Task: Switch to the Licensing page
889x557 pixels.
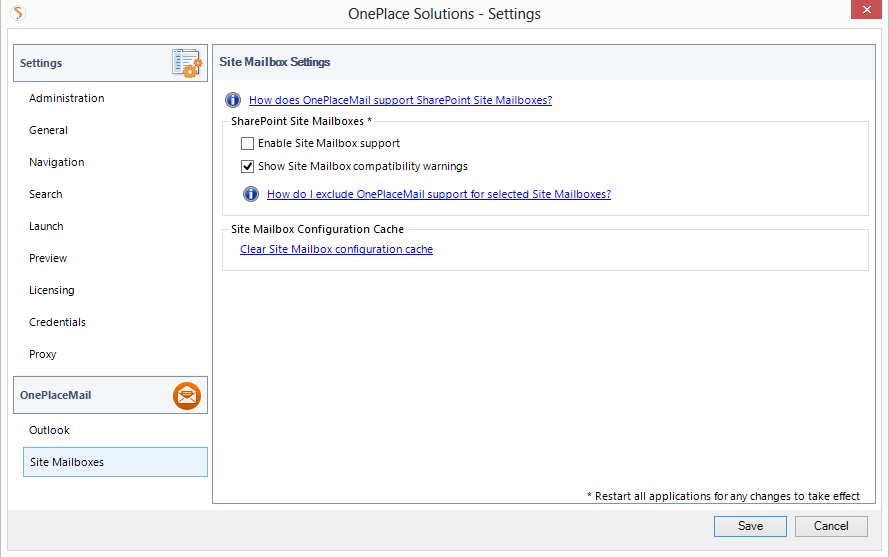Action: click(52, 290)
